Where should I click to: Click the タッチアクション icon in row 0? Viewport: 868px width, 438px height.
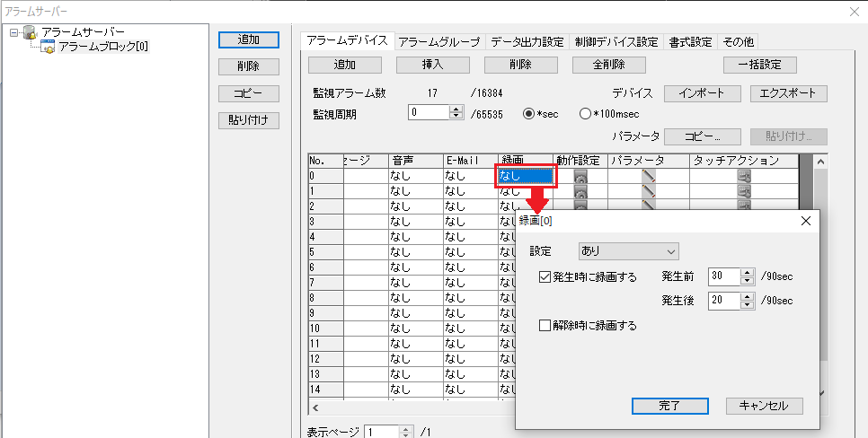744,177
